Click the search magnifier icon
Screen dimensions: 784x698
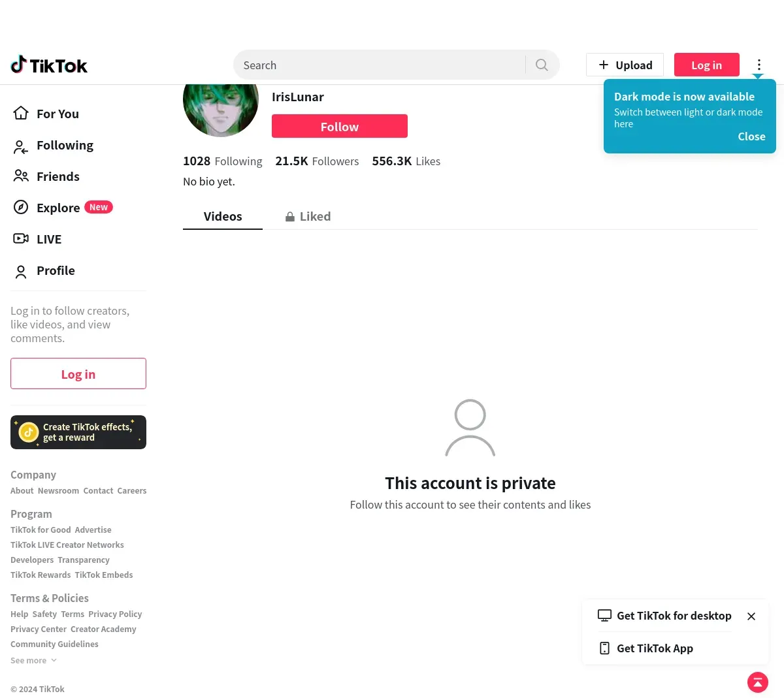coord(542,65)
